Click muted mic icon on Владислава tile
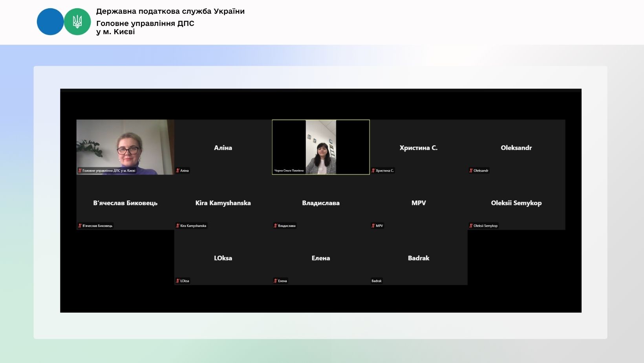The image size is (644, 363). tap(275, 226)
